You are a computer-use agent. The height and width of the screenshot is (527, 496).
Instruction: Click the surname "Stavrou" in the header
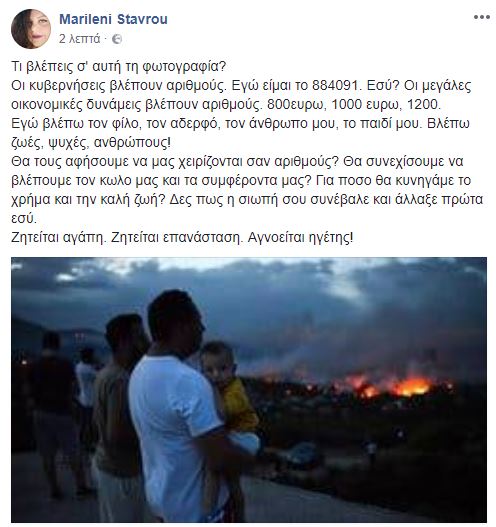[142, 19]
